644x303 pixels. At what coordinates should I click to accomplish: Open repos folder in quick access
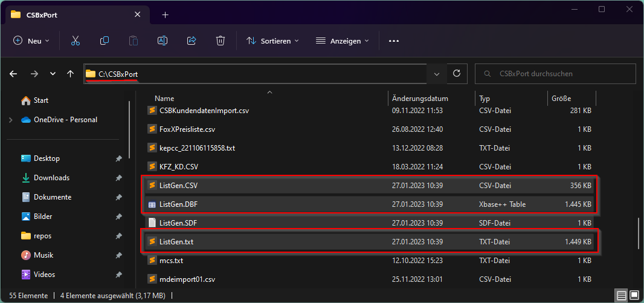[x=36, y=236]
